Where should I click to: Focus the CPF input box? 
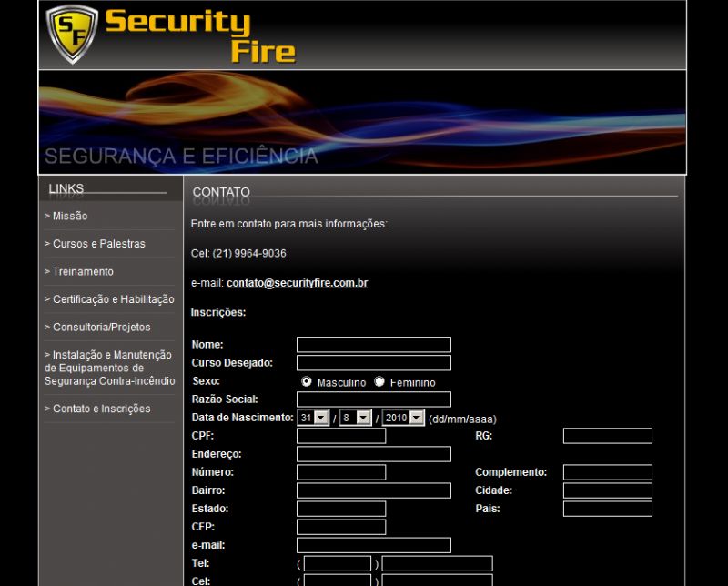coord(341,436)
